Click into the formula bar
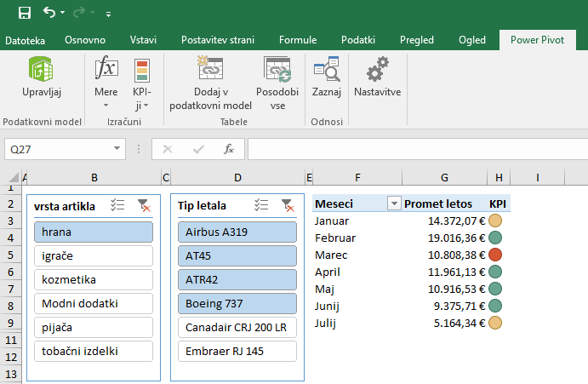 [x=417, y=149]
